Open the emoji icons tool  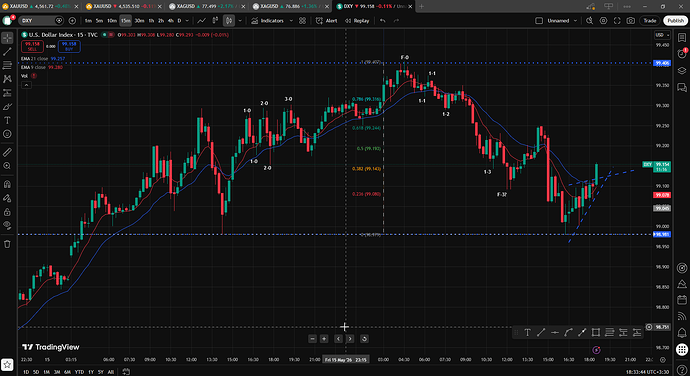7,134
